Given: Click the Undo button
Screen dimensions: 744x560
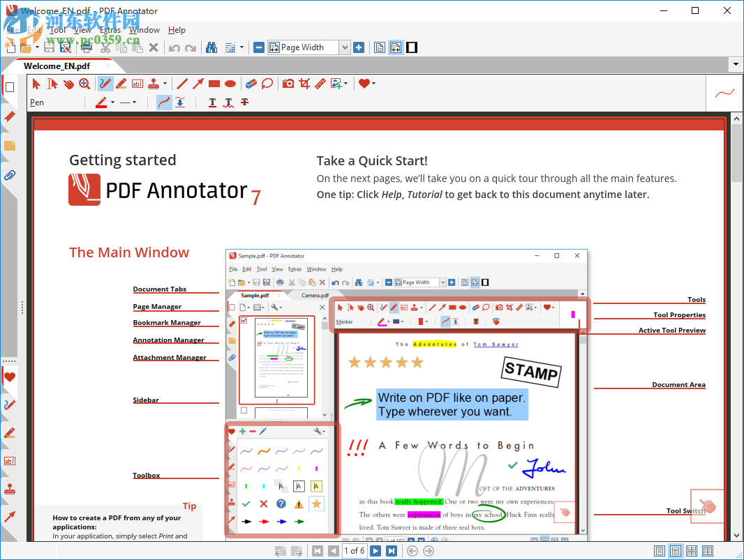Looking at the screenshot, I should (x=174, y=47).
